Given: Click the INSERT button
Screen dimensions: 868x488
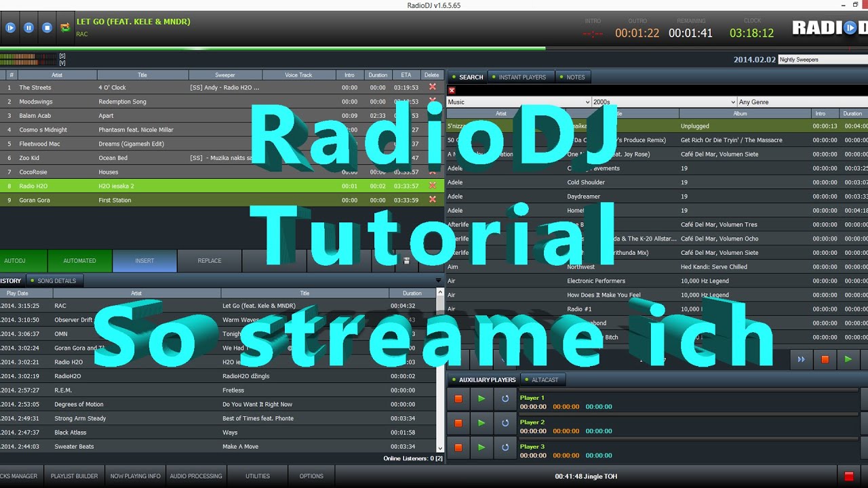Looking at the screenshot, I should (x=144, y=261).
